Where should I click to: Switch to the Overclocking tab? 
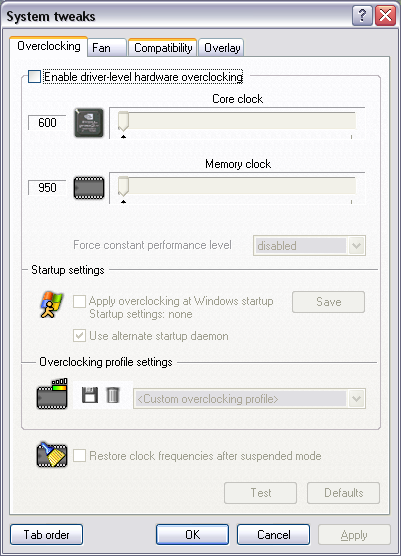[x=49, y=46]
